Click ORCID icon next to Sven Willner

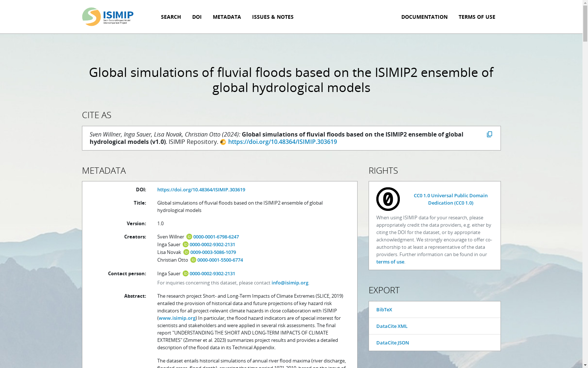189,237
